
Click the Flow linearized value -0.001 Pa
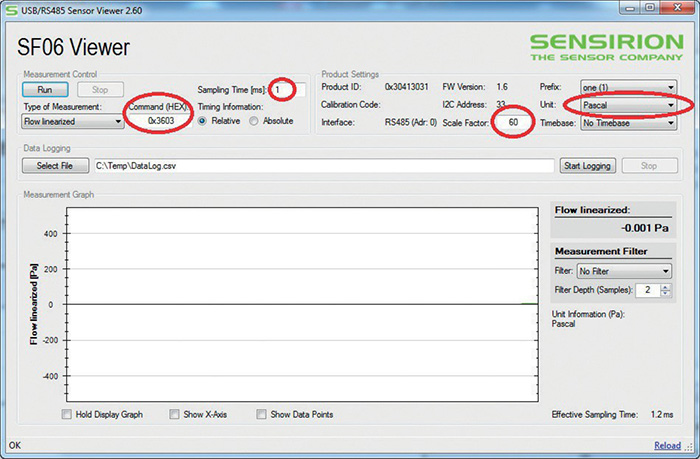(x=644, y=228)
